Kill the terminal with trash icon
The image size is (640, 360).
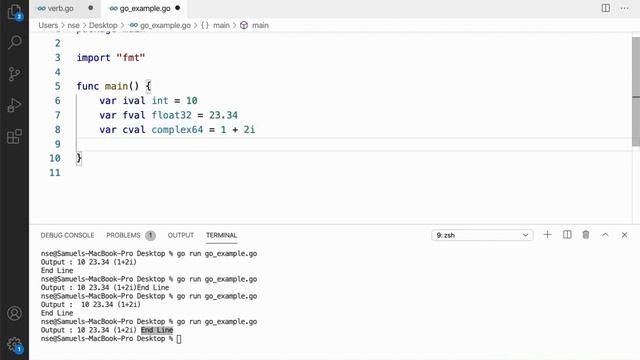click(586, 235)
